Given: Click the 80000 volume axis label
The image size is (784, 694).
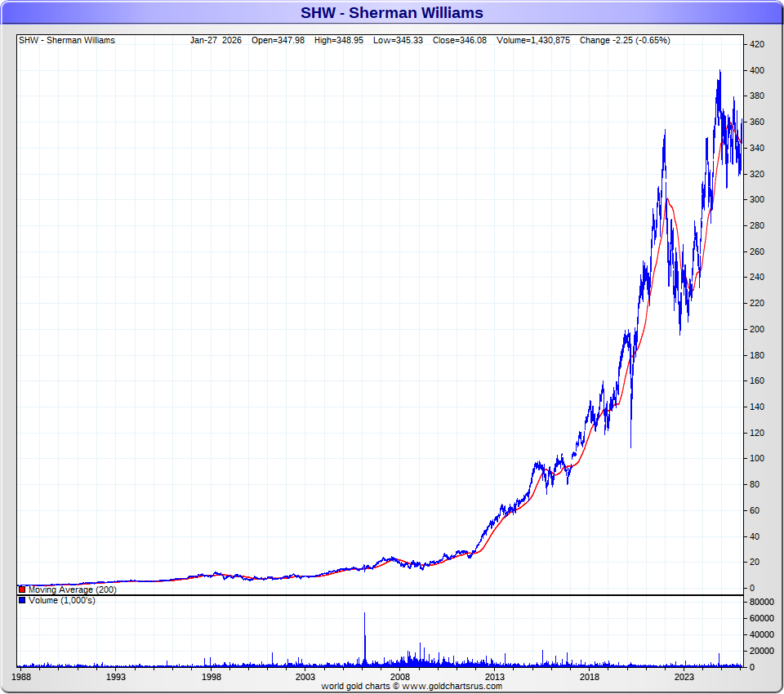Looking at the screenshot, I should pyautogui.click(x=761, y=602).
